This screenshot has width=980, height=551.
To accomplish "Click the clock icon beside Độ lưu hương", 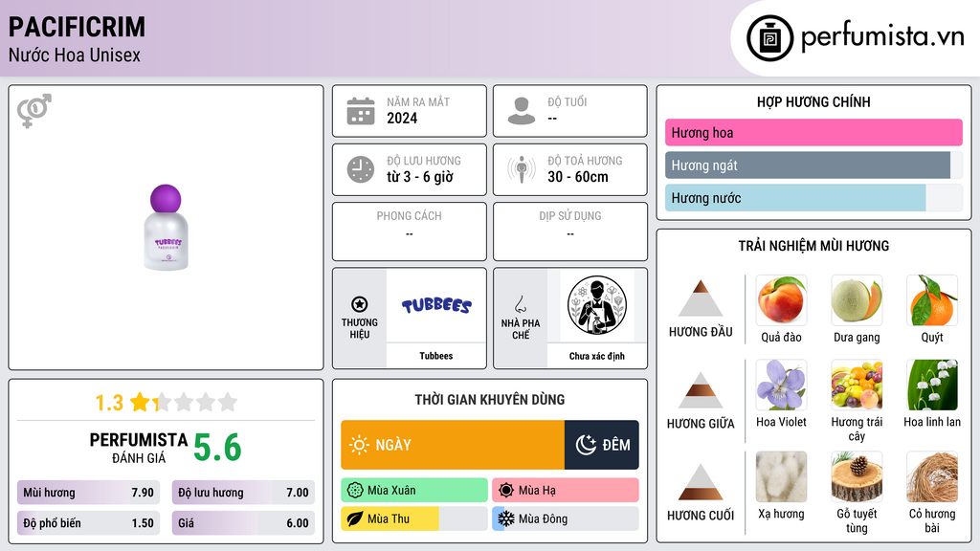I will point(361,169).
